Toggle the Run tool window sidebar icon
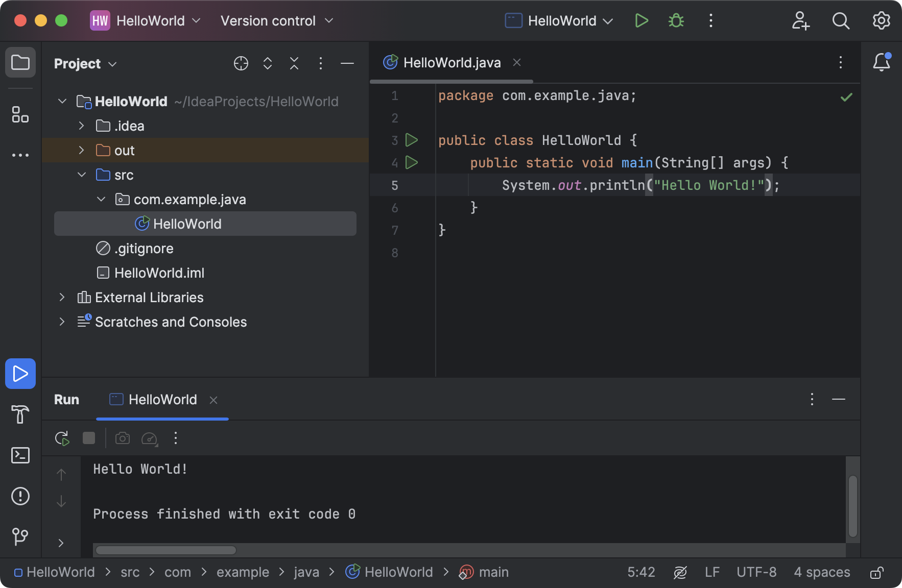The width and height of the screenshot is (902, 588). [x=20, y=374]
